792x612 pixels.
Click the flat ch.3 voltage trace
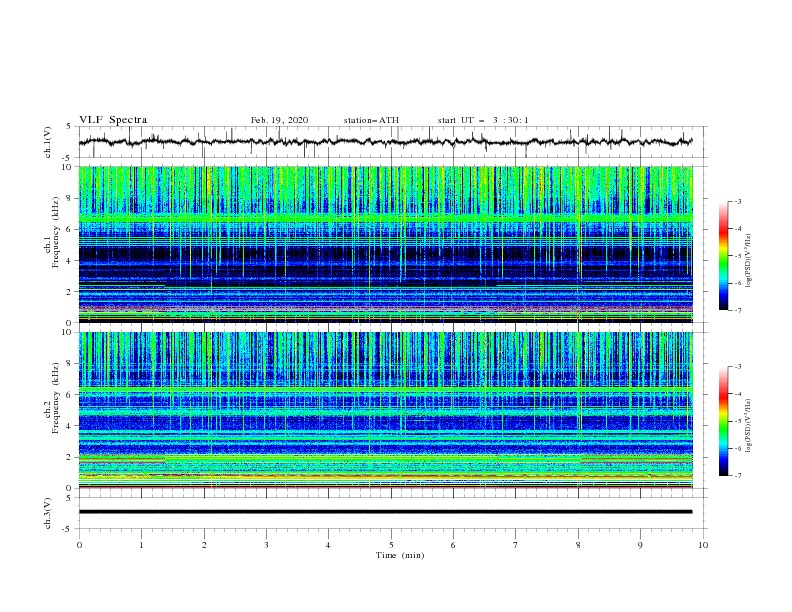(x=385, y=512)
